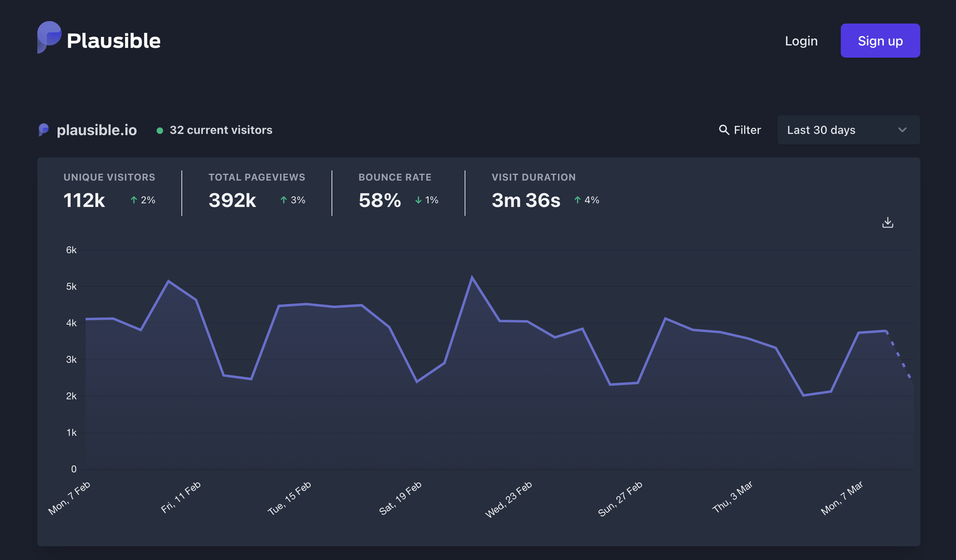Click the Mon, 7 Mar axis label

(x=842, y=498)
